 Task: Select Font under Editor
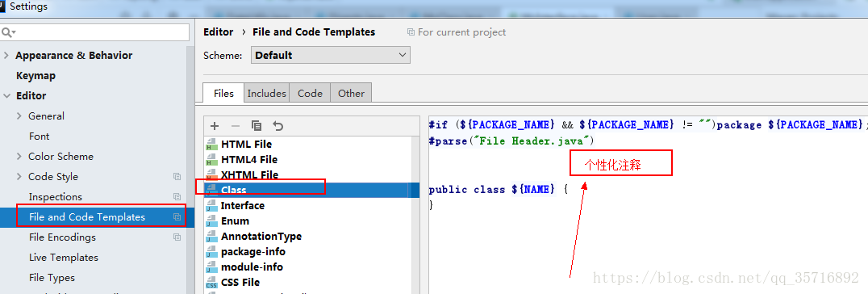tap(39, 136)
